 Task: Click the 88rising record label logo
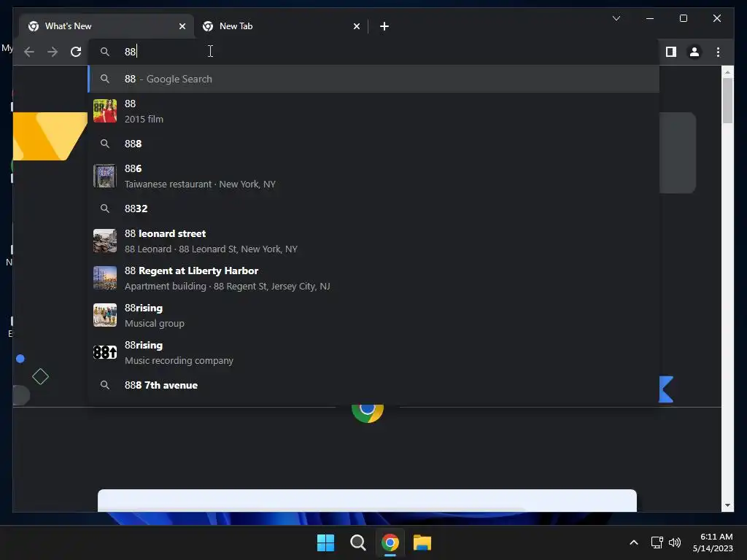(x=105, y=352)
